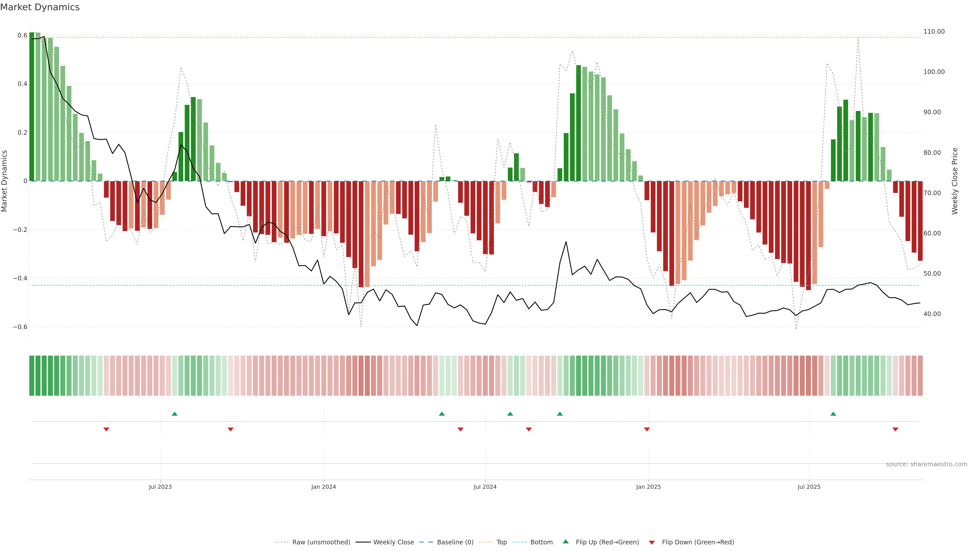
Task: Click the Jan 2024 x-axis label
Action: [x=323, y=487]
